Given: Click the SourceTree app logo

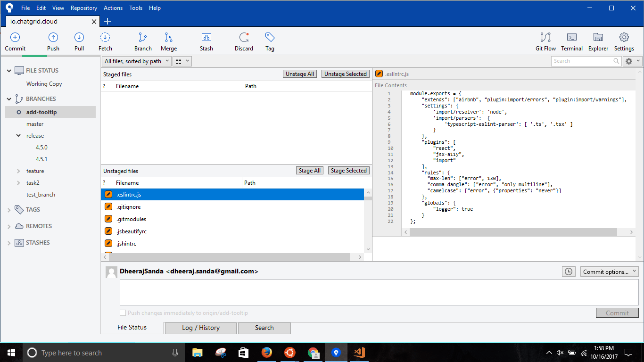Looking at the screenshot, I should pos(9,8).
